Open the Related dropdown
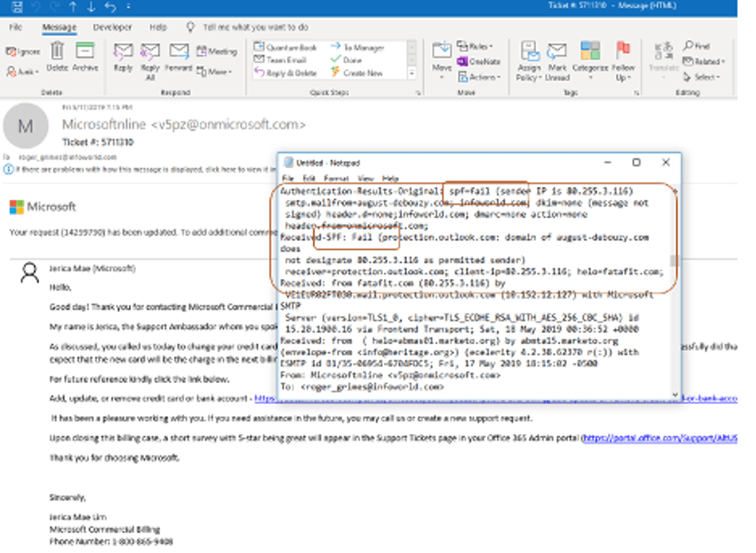 pos(704,62)
